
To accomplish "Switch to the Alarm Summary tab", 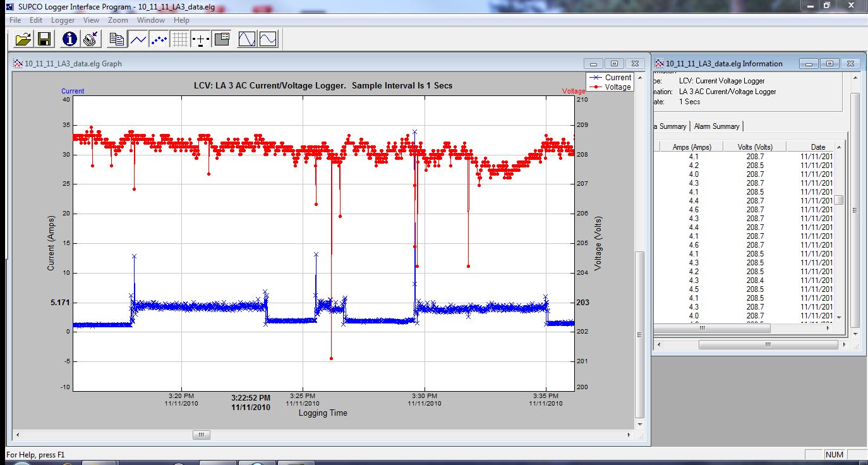I will 716,126.
